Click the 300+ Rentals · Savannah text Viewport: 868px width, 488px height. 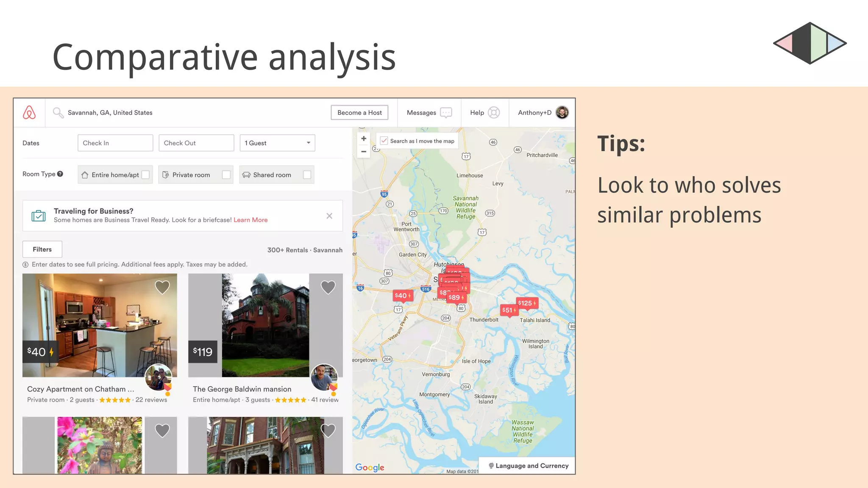coord(305,250)
